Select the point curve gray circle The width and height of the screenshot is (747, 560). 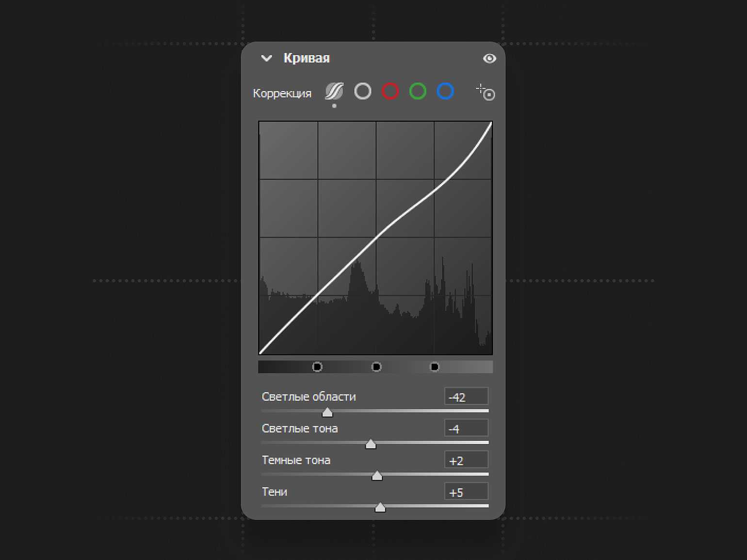tap(362, 91)
